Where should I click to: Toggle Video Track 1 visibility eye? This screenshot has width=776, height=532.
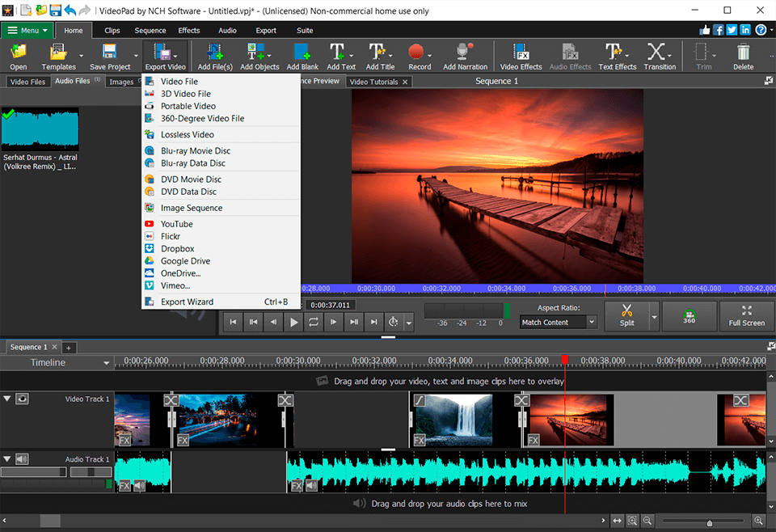[x=23, y=399]
